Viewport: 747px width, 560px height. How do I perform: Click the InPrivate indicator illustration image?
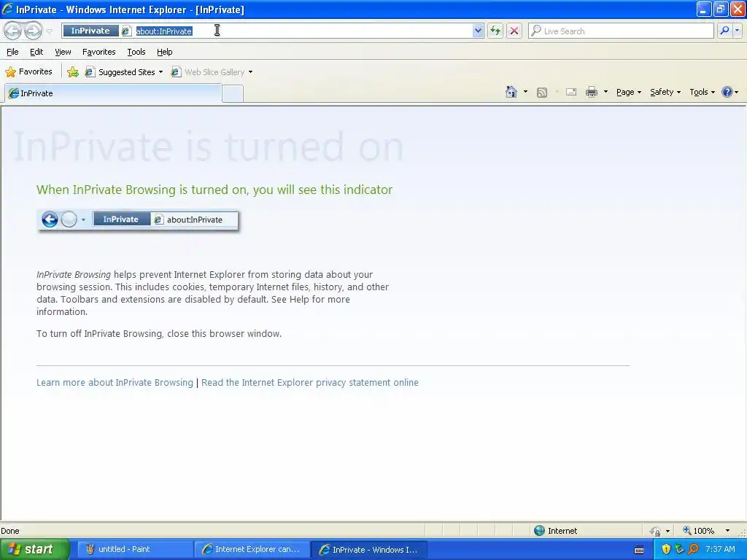[x=138, y=220]
